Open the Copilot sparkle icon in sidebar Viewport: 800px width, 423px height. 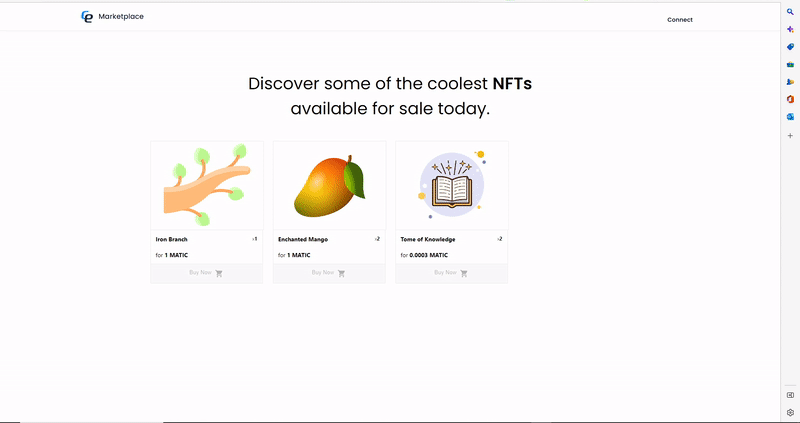pos(790,29)
